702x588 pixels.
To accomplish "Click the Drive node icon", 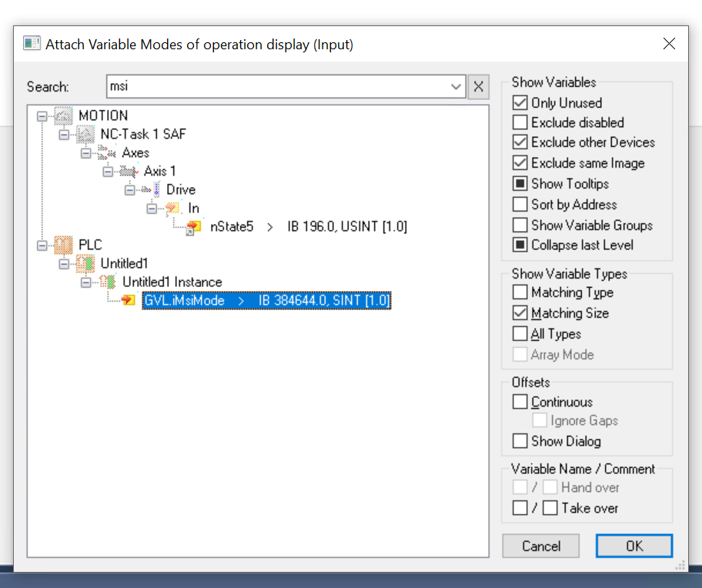I will [151, 190].
